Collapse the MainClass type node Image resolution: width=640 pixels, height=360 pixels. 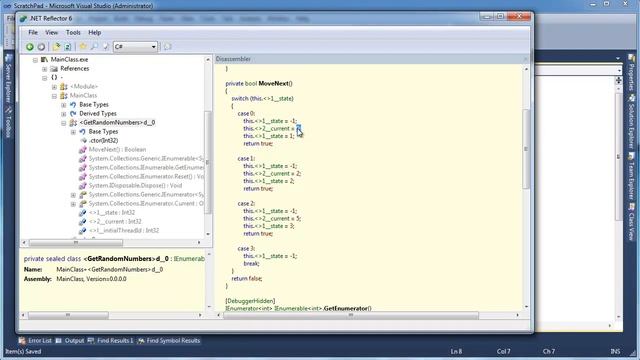[x=54, y=96]
